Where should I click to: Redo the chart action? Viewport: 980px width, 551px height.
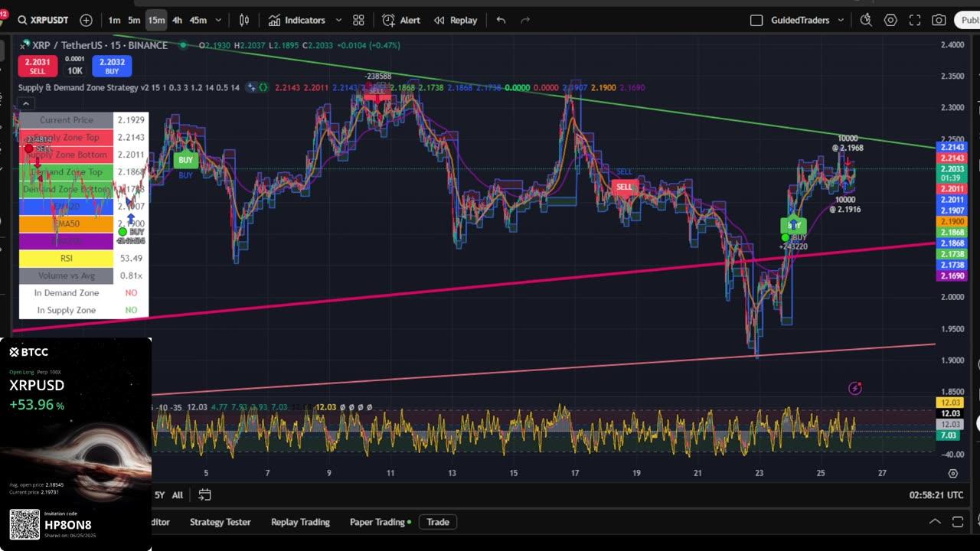pyautogui.click(x=525, y=20)
